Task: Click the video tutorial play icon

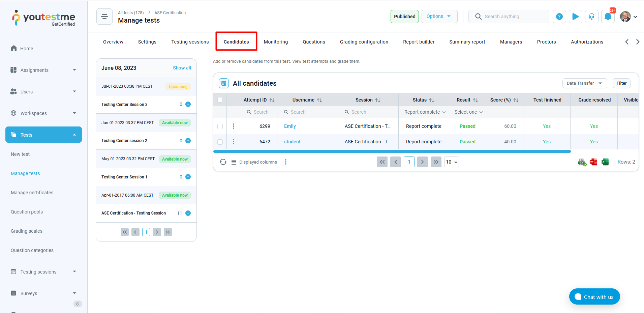Action: 575,17
